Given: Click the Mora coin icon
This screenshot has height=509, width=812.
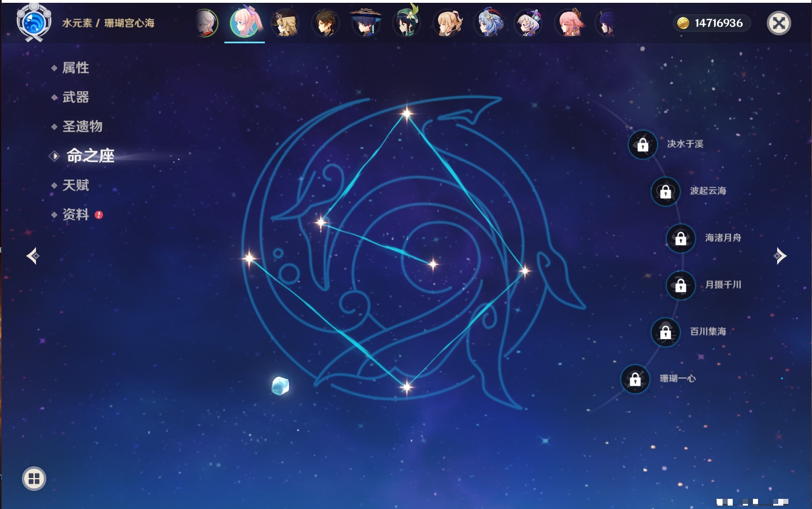Looking at the screenshot, I should tap(683, 23).
